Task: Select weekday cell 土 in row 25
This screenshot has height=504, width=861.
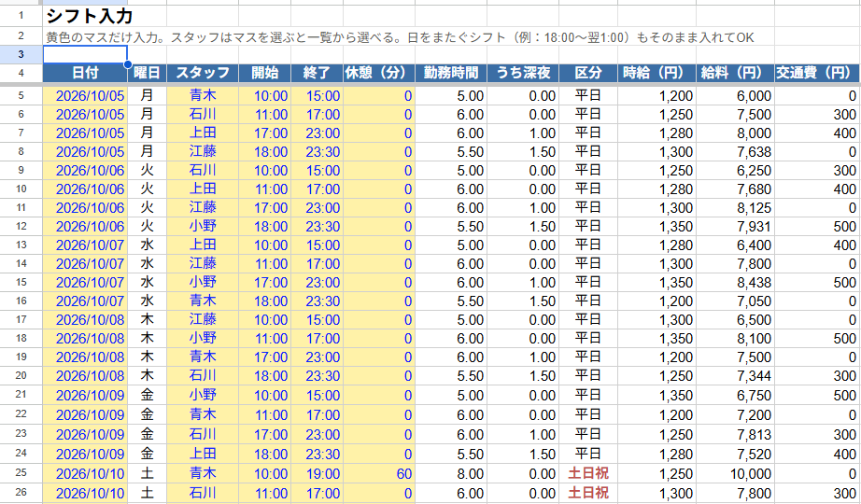Action: (x=148, y=473)
